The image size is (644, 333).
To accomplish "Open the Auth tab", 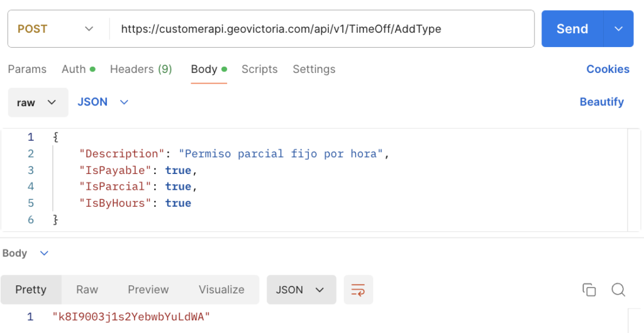I will tap(77, 69).
